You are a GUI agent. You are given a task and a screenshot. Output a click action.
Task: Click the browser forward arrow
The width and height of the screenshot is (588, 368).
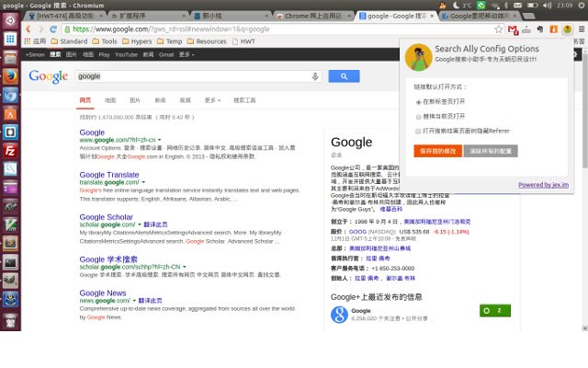[x=40, y=29]
